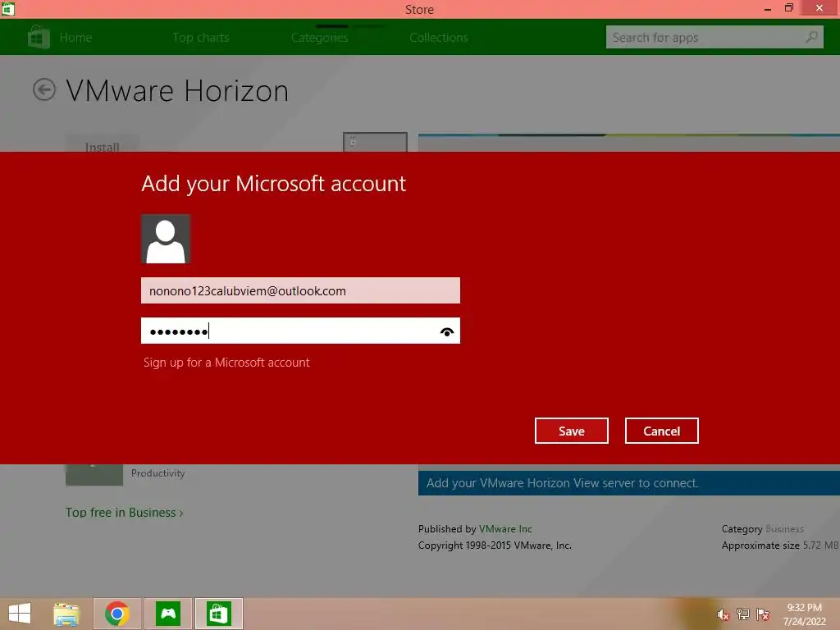Image resolution: width=840 pixels, height=630 pixels.
Task: Open the Categories tab
Action: tap(319, 38)
